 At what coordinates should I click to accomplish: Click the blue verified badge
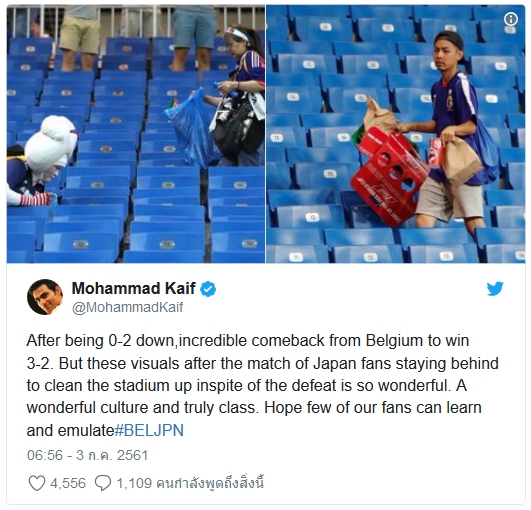pyautogui.click(x=208, y=289)
